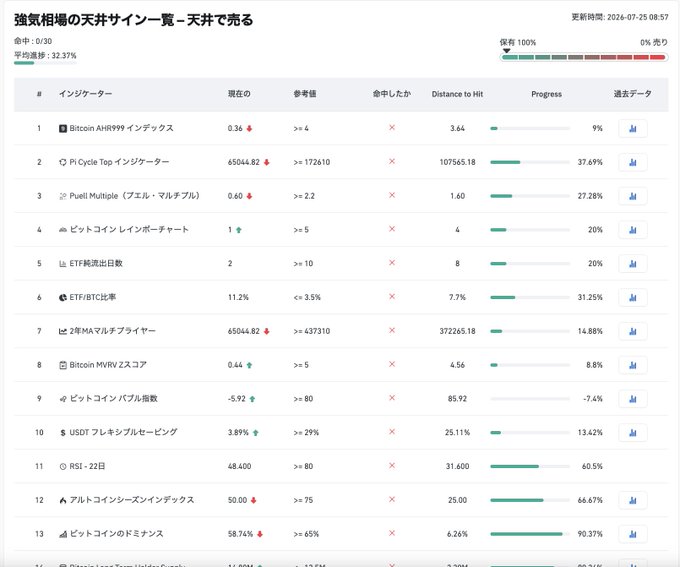This screenshot has width=680, height=567.
Task: Click the USDT dollar sign icon
Action: coord(63,433)
